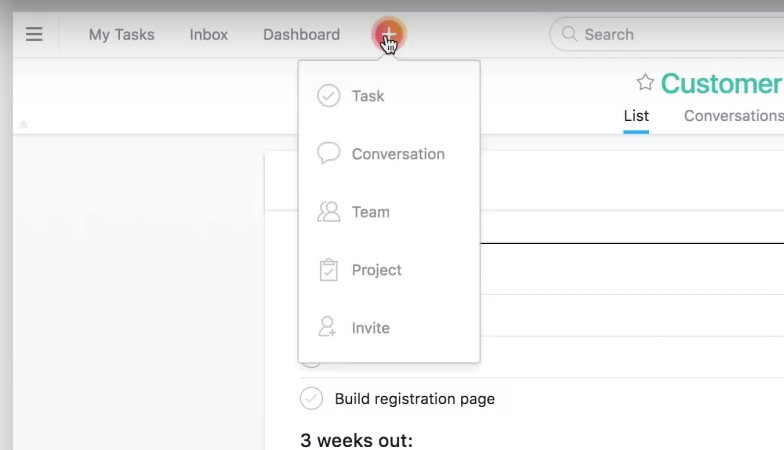Click the Search field
Image resolution: width=784 pixels, height=450 pixels.
point(666,34)
